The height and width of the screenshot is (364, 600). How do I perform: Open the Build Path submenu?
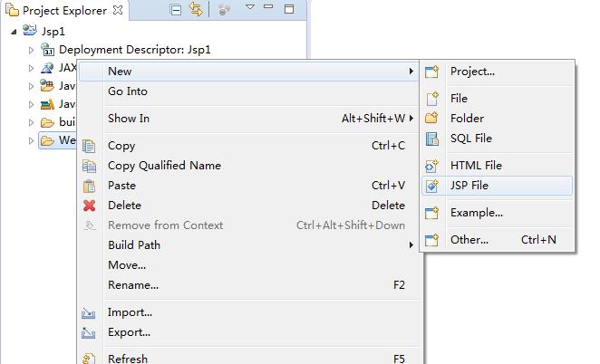[x=133, y=245]
